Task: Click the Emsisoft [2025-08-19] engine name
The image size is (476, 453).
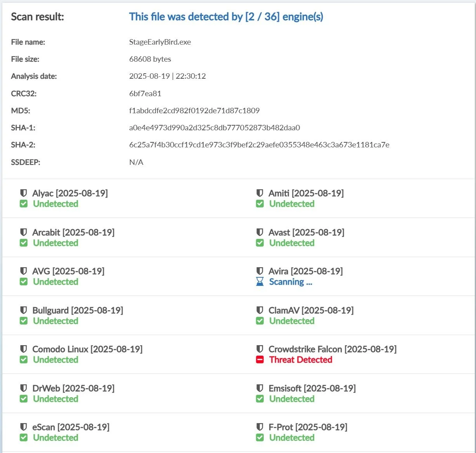Action: [x=312, y=388]
